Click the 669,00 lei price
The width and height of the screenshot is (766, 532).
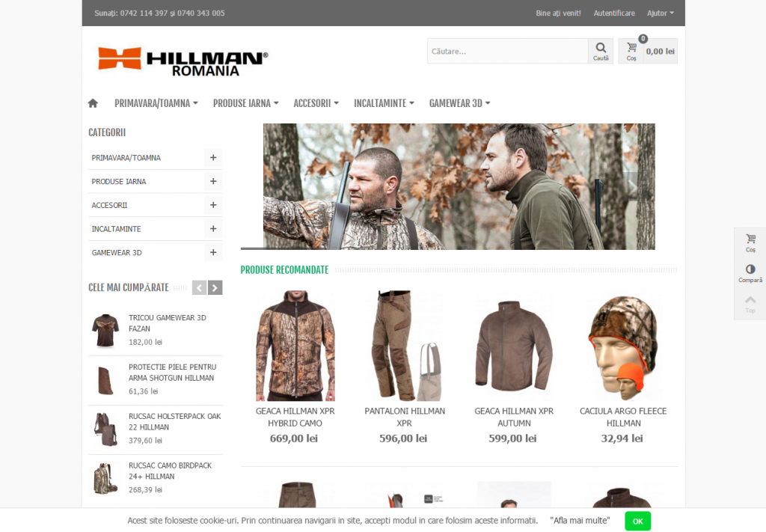[x=293, y=438]
